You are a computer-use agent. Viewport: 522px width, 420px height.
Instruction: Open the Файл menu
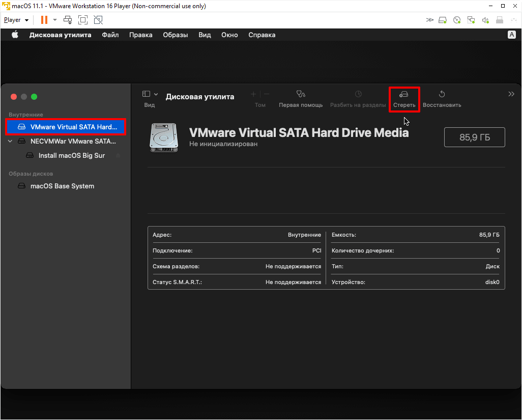[x=110, y=35]
